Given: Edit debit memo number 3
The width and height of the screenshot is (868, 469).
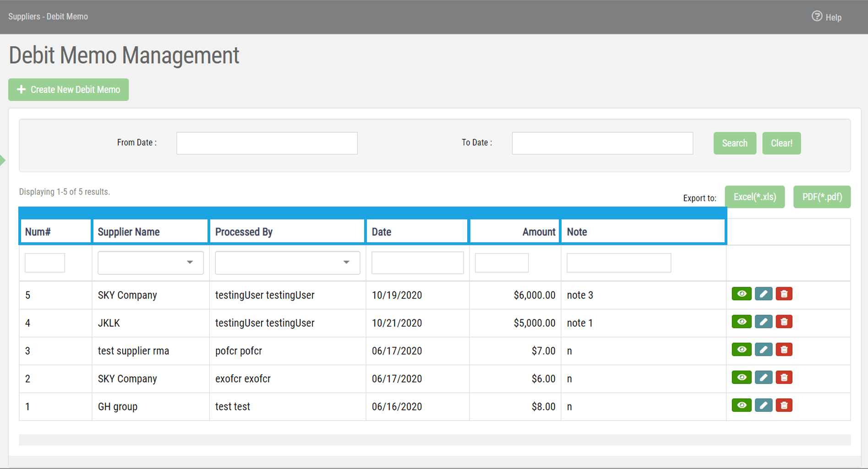Looking at the screenshot, I should pos(763,349).
